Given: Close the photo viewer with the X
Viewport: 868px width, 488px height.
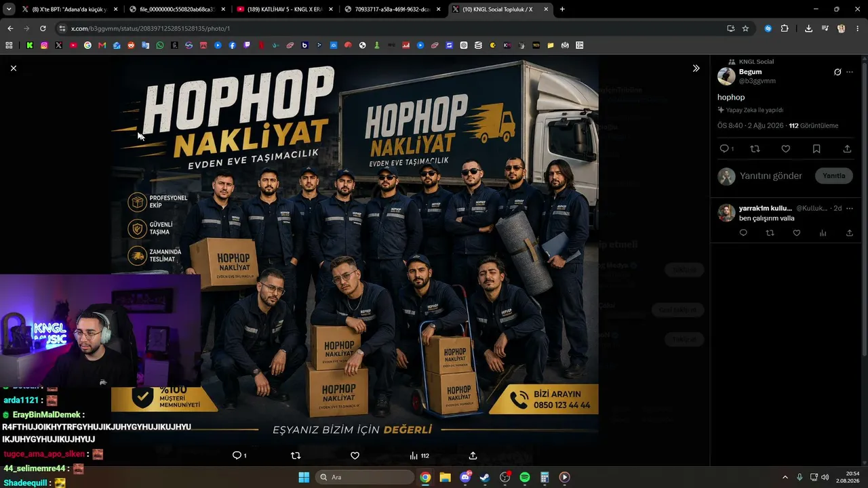Looking at the screenshot, I should point(13,68).
